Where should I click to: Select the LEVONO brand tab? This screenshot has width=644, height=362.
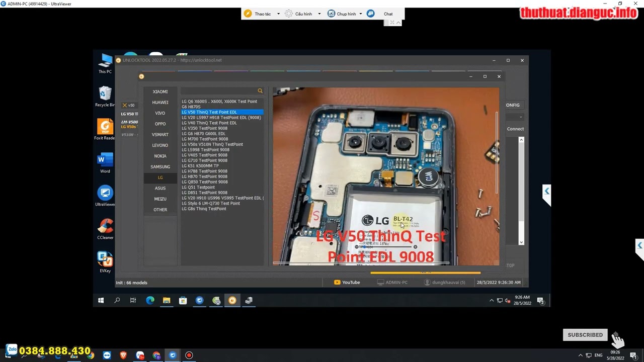tap(160, 145)
